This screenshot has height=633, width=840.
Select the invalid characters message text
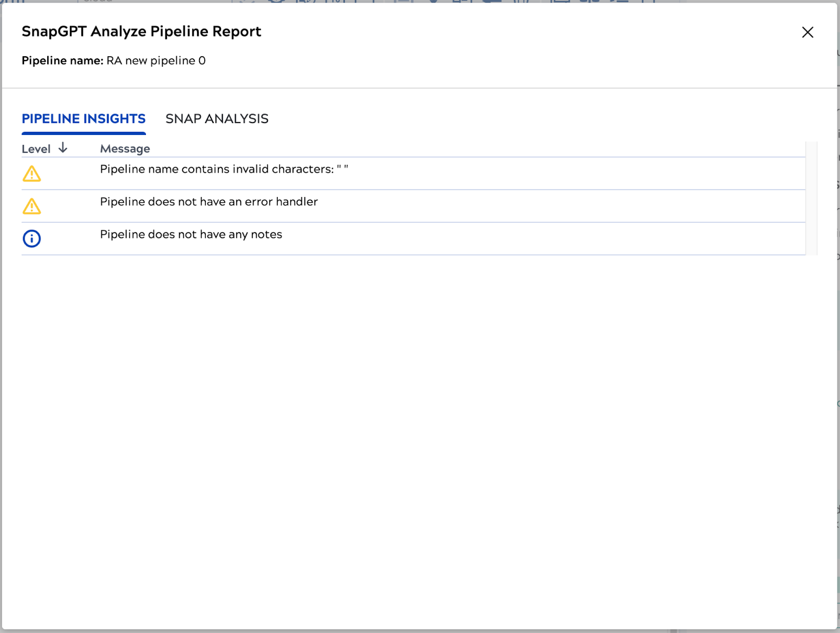point(216,169)
